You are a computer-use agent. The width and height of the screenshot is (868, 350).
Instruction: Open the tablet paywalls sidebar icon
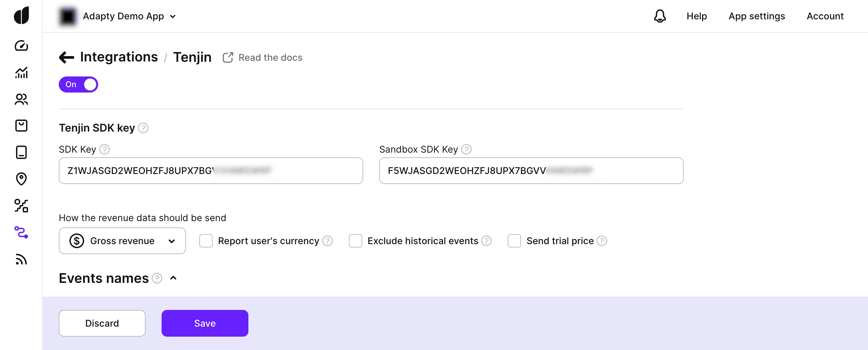tap(21, 152)
